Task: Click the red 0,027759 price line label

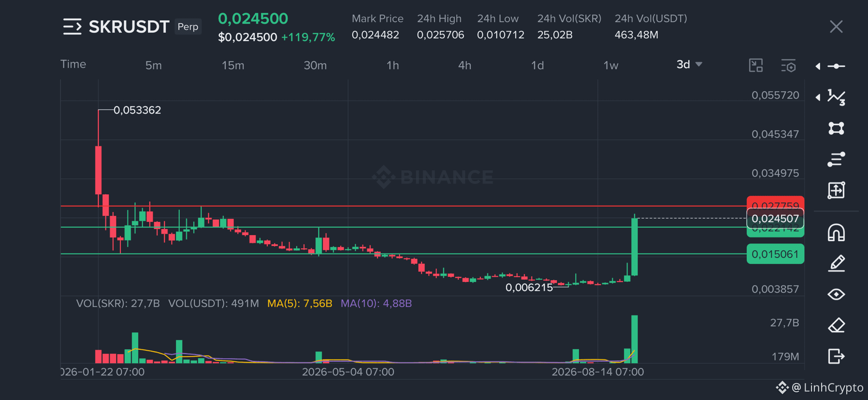Action: [775, 203]
